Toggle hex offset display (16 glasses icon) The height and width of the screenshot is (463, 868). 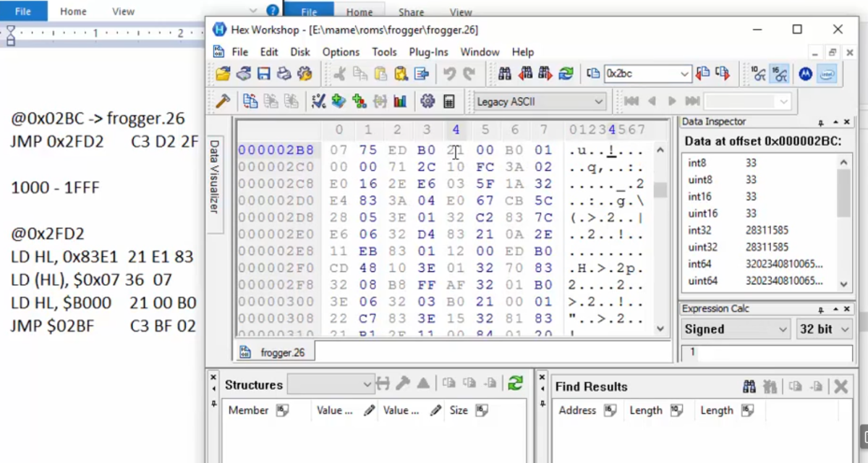pos(779,74)
